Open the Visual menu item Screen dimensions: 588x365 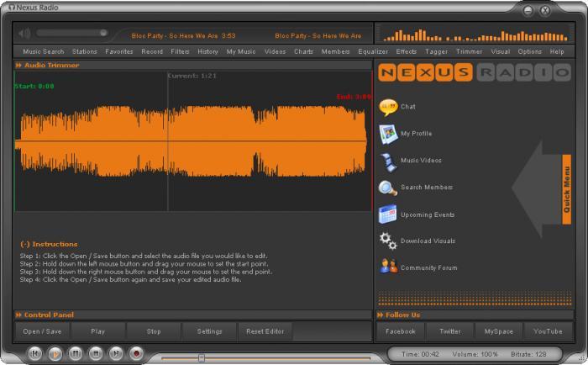coord(501,51)
